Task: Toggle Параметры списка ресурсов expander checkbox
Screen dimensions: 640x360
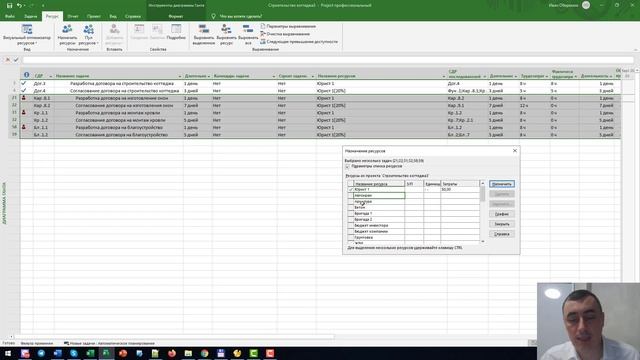Action: point(348,167)
